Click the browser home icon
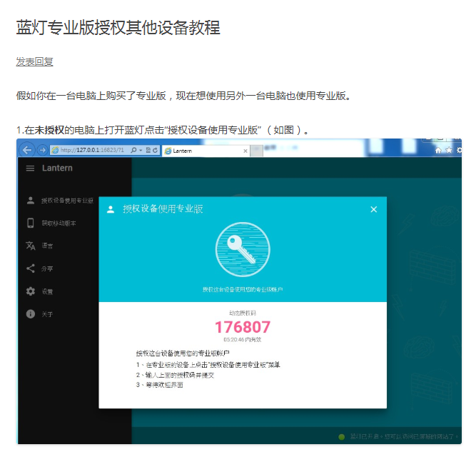This screenshot has width=476, height=452. tap(438, 150)
